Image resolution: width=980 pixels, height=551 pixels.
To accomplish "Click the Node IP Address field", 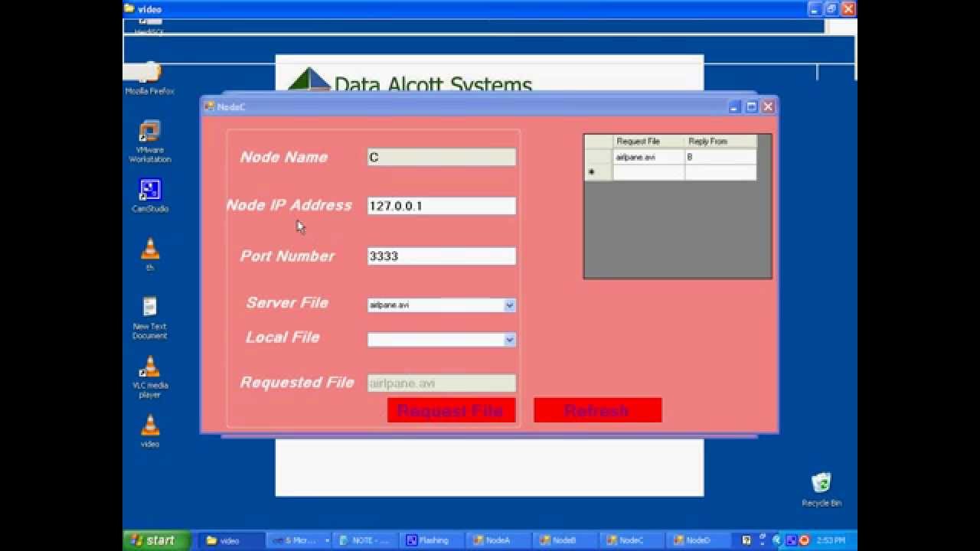I will point(442,206).
